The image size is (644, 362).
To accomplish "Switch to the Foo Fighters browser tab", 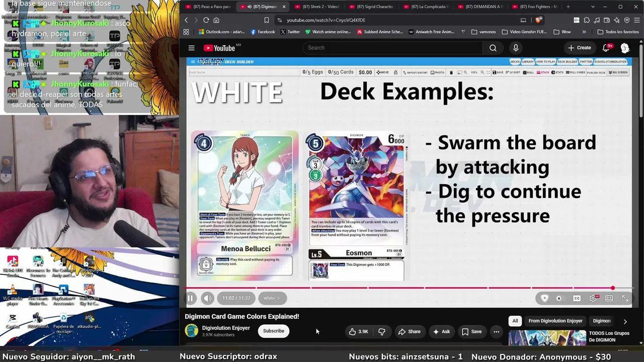I will click(x=534, y=7).
